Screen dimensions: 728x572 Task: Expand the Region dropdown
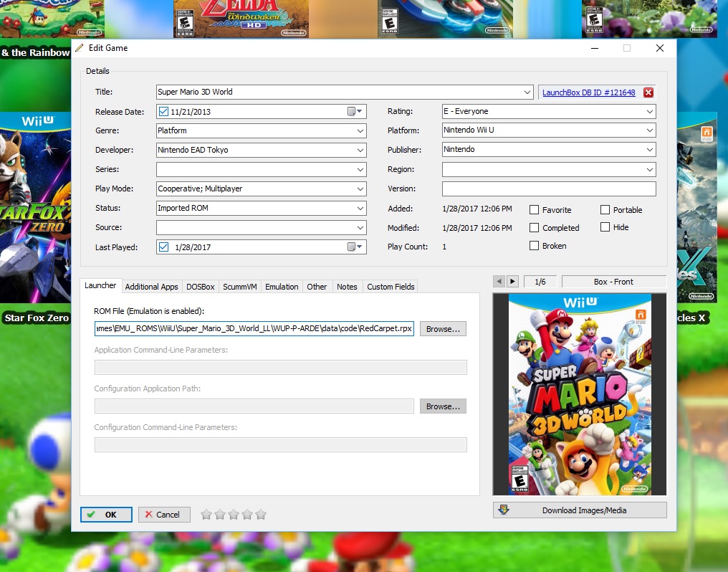coord(649,169)
